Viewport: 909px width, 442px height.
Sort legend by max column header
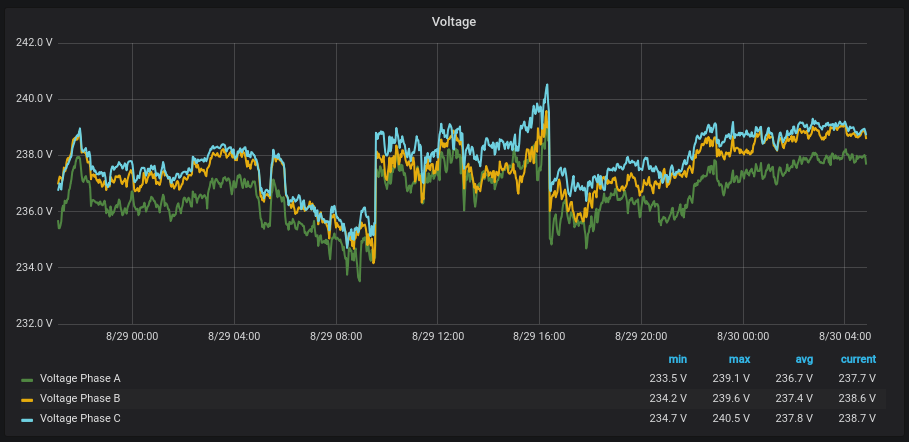(740, 359)
